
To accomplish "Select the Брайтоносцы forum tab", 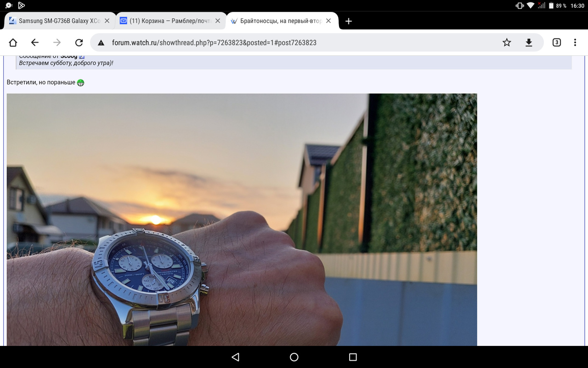I will (x=279, y=21).
